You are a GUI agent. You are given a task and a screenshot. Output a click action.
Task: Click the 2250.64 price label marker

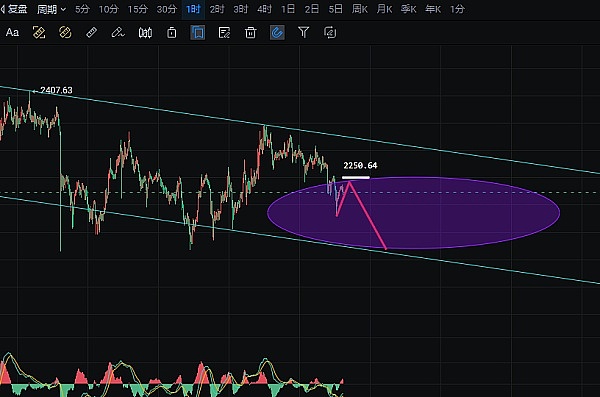point(360,165)
